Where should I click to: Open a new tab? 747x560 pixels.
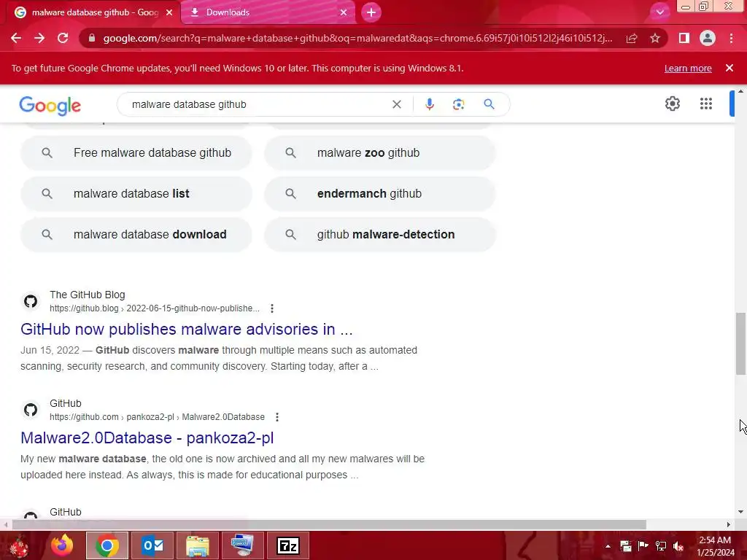click(x=371, y=12)
